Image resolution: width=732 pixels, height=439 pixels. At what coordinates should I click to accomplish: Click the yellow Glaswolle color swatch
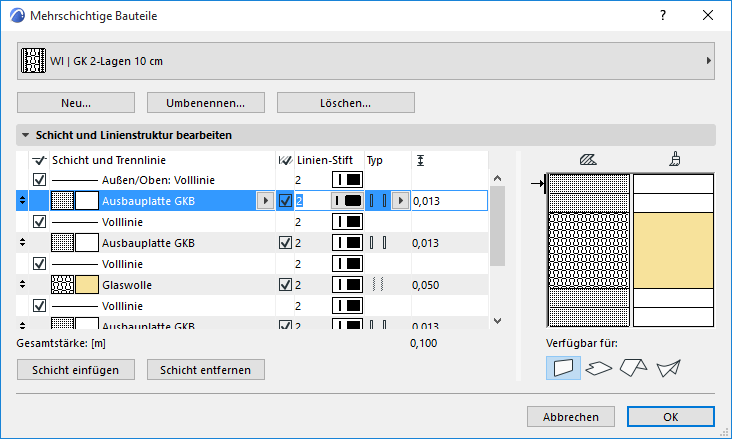pos(87,285)
